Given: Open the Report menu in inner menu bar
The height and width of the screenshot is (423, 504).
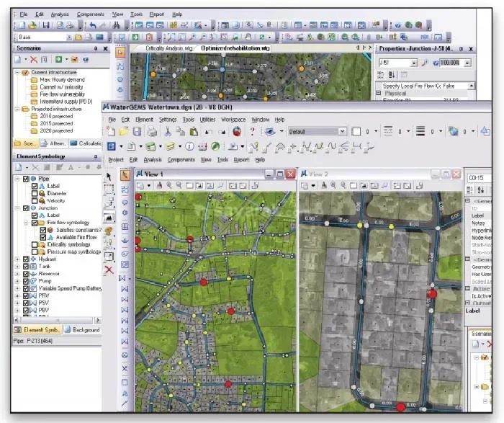Looking at the screenshot, I should (241, 160).
